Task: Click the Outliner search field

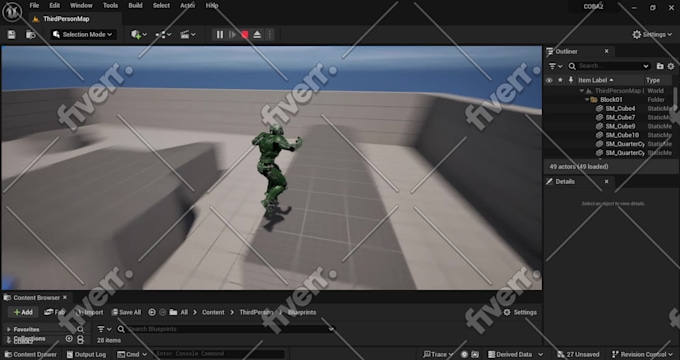Action: coord(609,66)
